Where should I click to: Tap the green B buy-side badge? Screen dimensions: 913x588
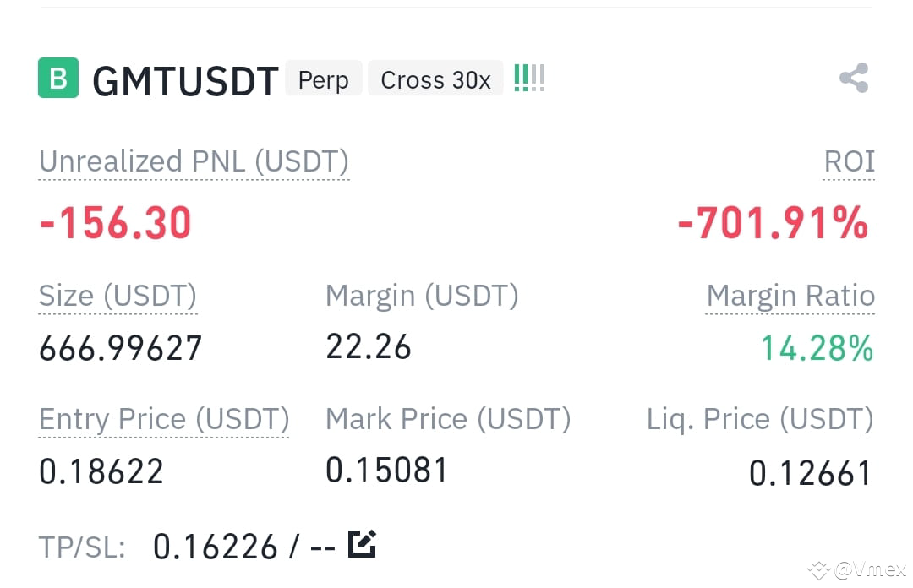point(58,78)
